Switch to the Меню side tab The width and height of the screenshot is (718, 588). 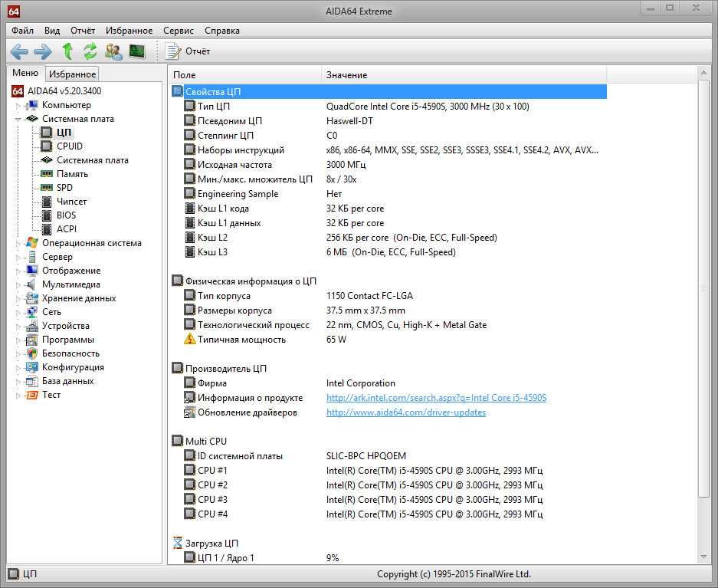pos(25,73)
